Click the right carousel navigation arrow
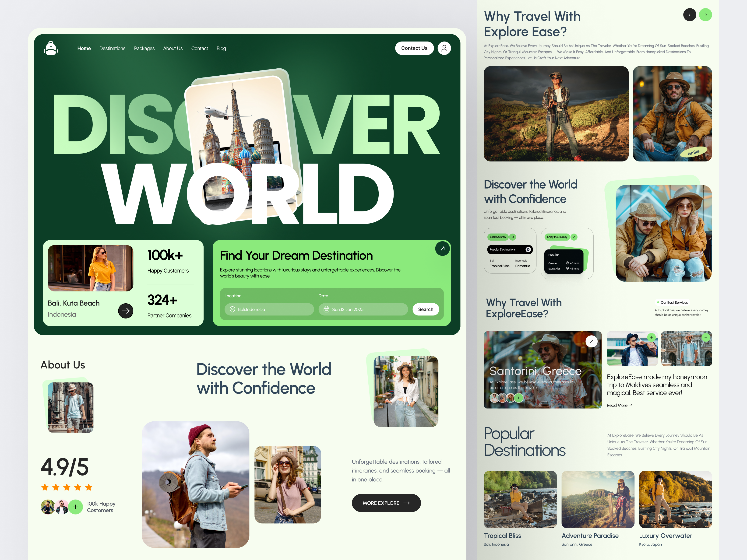Screen dimensions: 747x560 tap(705, 14)
